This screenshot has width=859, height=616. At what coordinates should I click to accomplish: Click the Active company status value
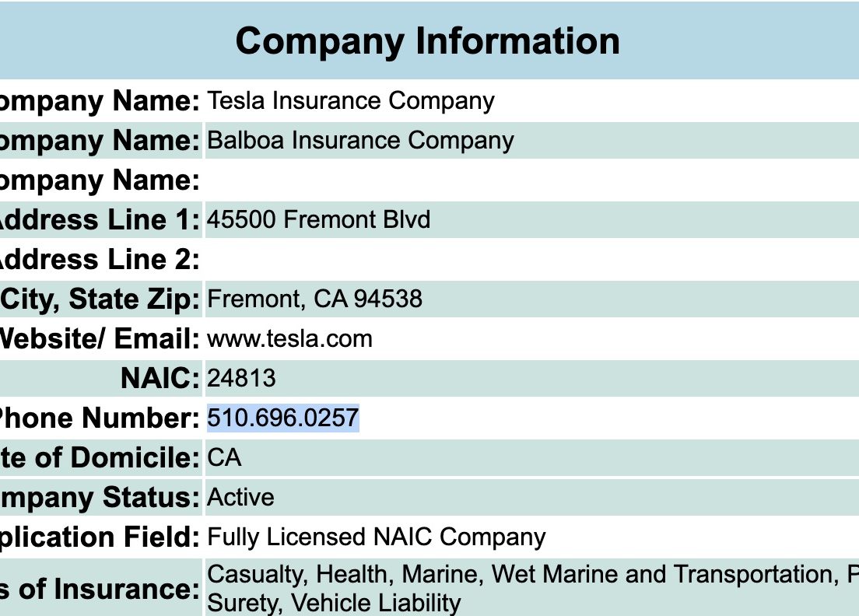pos(240,497)
